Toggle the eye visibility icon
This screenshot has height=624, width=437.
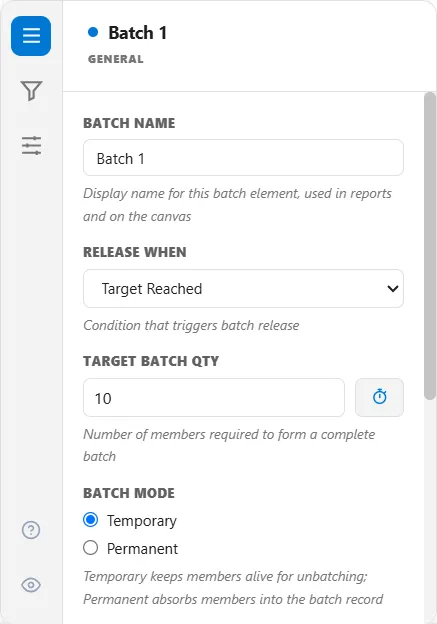coord(31,585)
